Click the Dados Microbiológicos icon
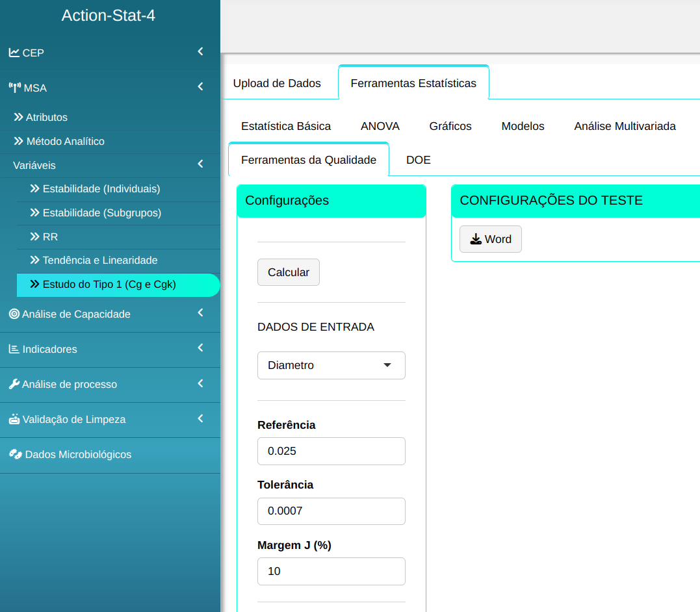The height and width of the screenshot is (612, 700). [x=15, y=454]
